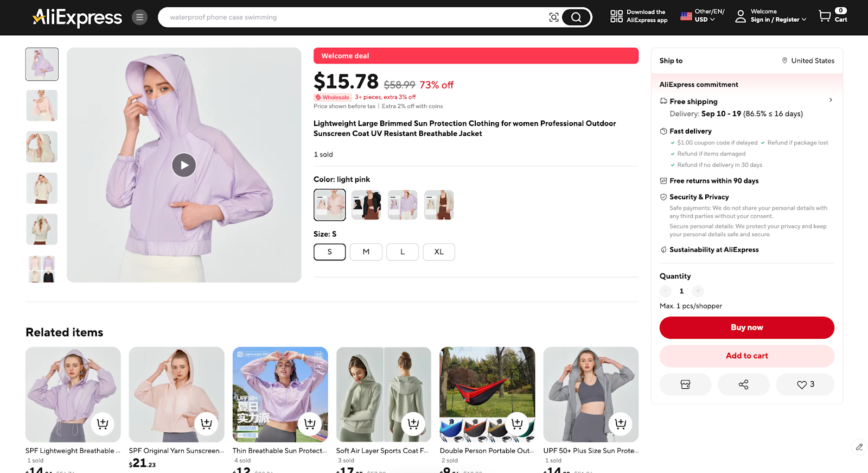
Task: Select first purple hooded jacket thumbnail
Action: [42, 64]
